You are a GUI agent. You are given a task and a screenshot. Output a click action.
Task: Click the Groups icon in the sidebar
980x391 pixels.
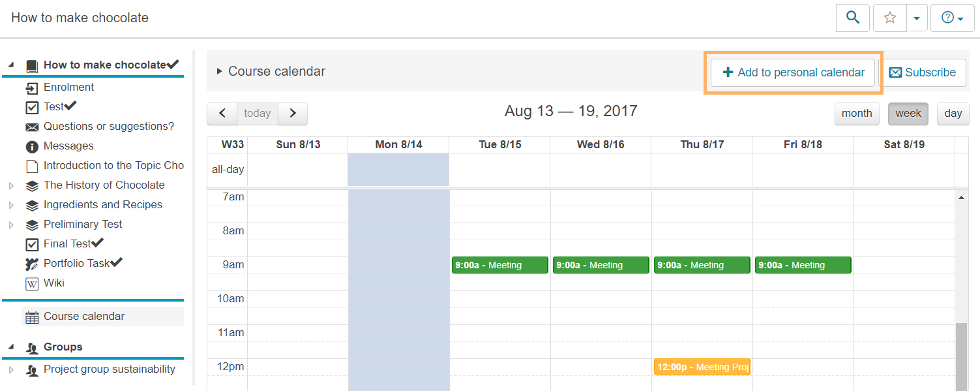click(x=32, y=347)
